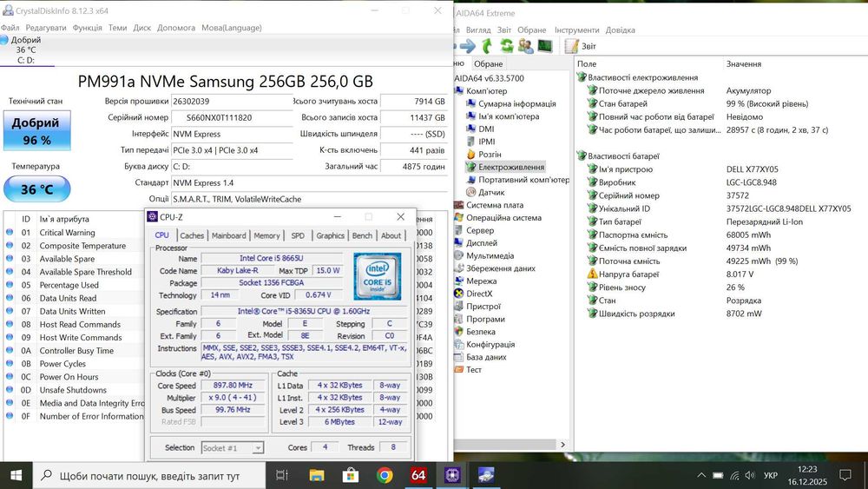Open Task View on the taskbar
This screenshot has width=868, height=489.
click(282, 475)
